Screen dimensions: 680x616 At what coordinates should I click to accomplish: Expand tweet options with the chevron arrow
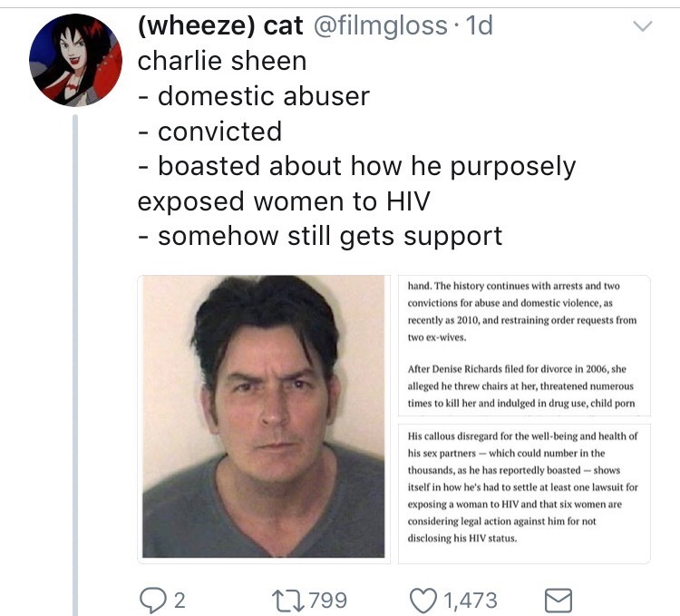click(x=642, y=26)
